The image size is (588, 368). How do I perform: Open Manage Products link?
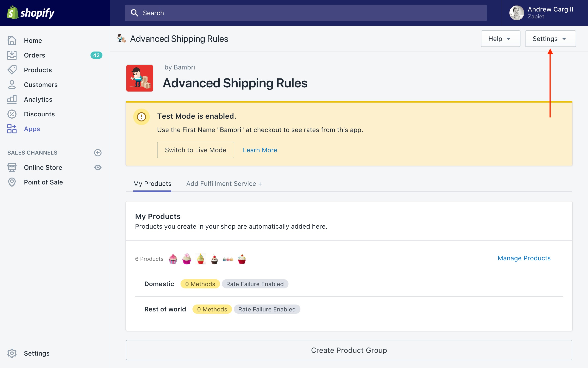[524, 258]
